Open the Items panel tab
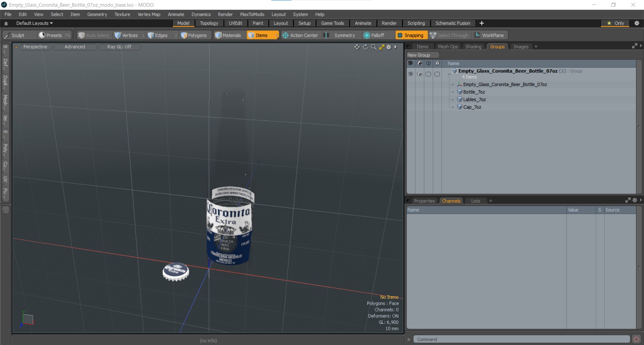Image resolution: width=644 pixels, height=345 pixels. (422, 47)
